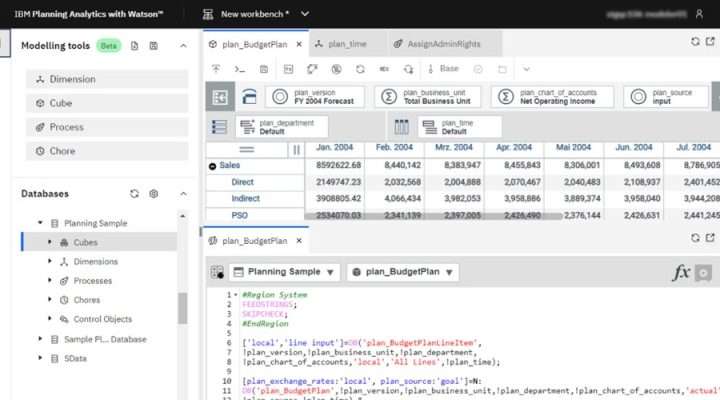Viewport: 720px width, 400px height.
Task: Open the Planning Sample database dropdown
Action: [x=284, y=272]
